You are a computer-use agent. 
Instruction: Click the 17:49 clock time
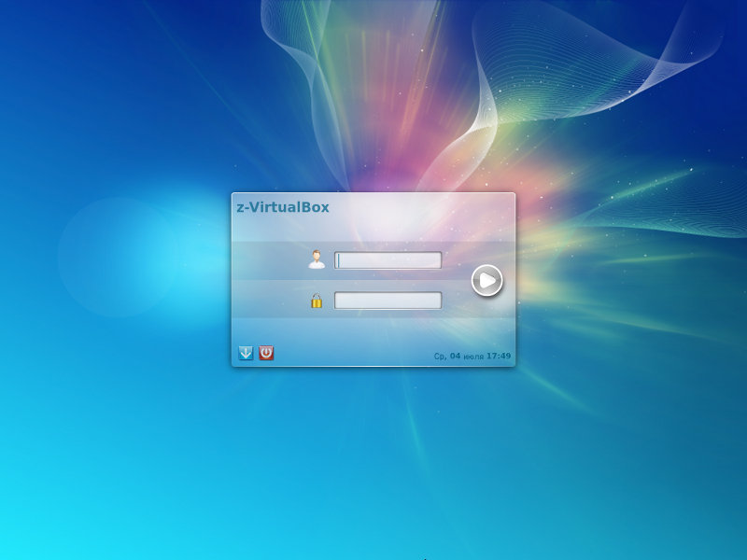499,356
